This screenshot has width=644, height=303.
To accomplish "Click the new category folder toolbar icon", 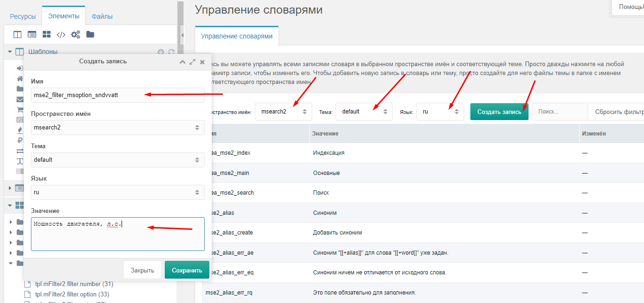I will point(90,34).
